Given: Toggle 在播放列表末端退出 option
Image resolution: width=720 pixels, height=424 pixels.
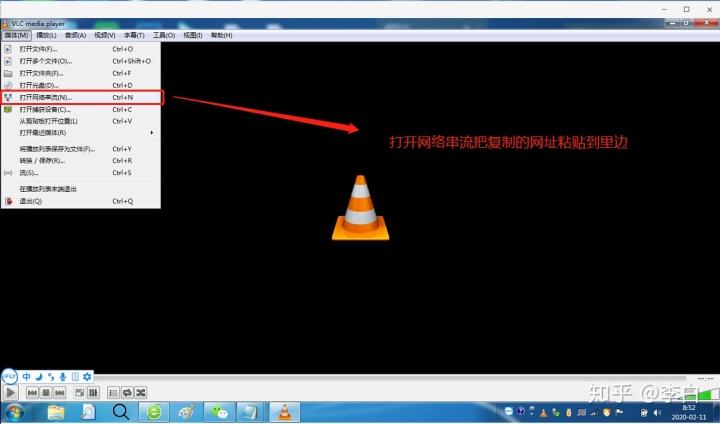Looking at the screenshot, I should [x=81, y=189].
